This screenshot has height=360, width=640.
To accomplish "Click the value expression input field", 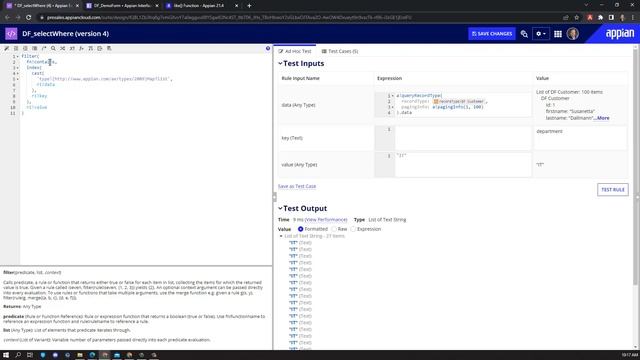I will pyautogui.click(x=453, y=164).
